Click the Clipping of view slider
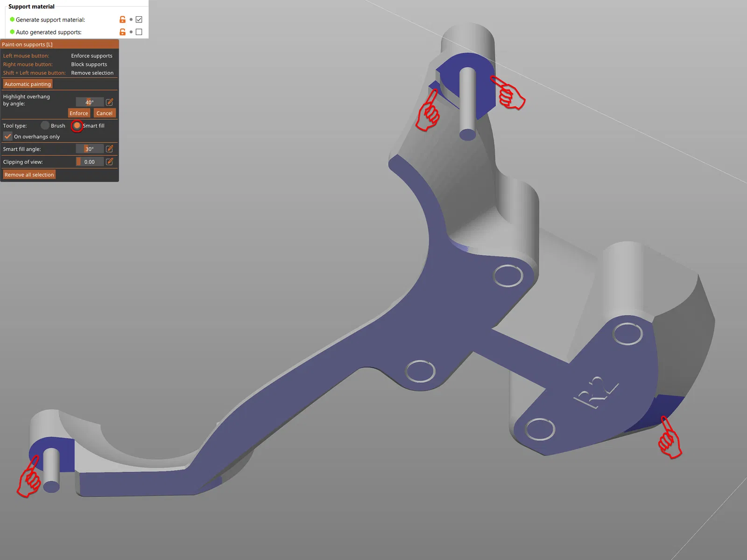Screen dimensions: 747x560 pos(90,162)
